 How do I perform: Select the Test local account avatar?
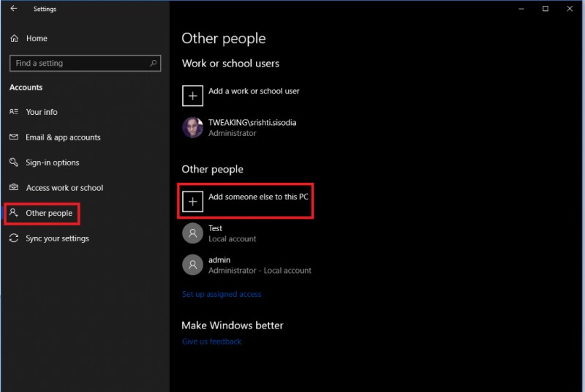point(192,233)
